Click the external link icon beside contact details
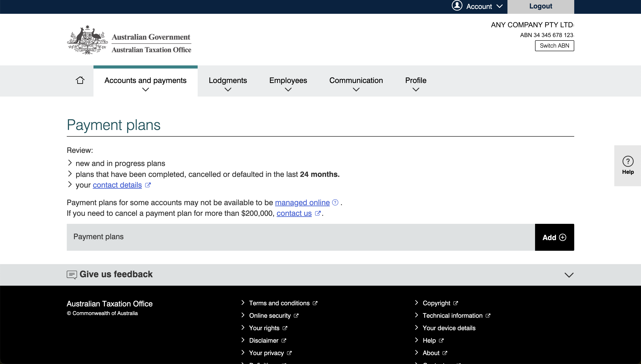 tap(148, 185)
